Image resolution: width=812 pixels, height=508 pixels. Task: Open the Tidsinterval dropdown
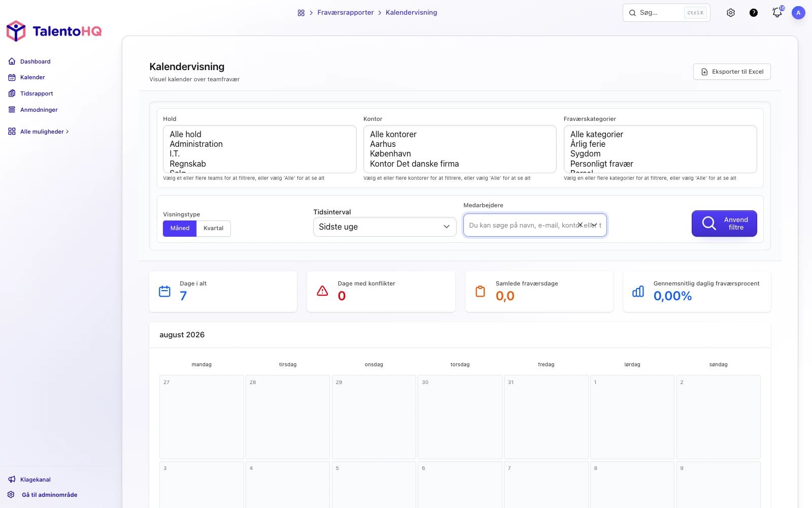click(385, 227)
